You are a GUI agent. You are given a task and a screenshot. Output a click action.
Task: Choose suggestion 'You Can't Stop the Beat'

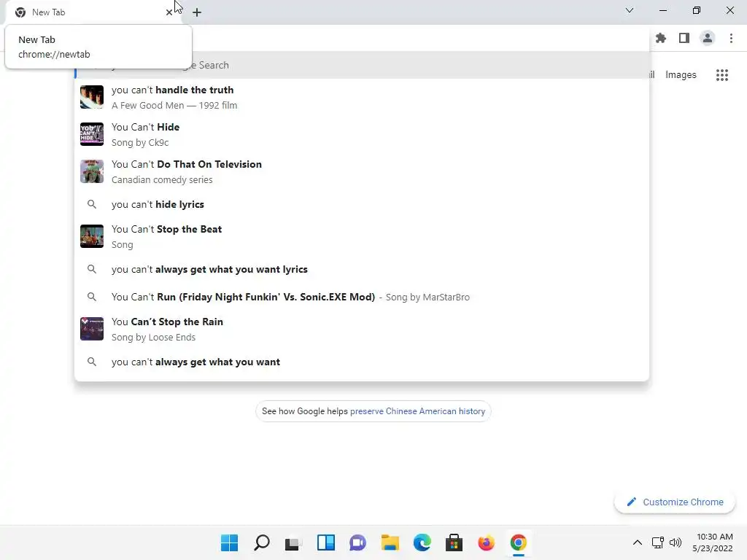[362, 237]
